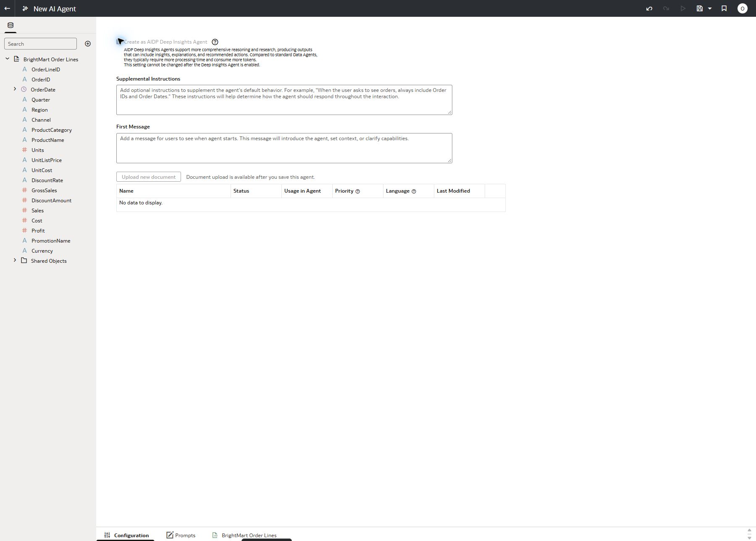Screen dimensions: 756x541
Task: Click the Language help icon
Action: pyautogui.click(x=414, y=191)
